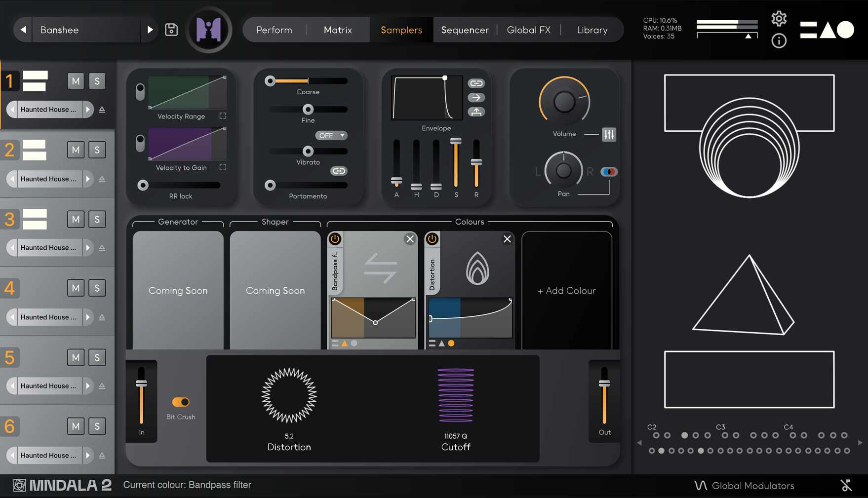Screen dimensions: 868x498
Task: Open the mixer icon next to Volume
Action: pos(609,134)
